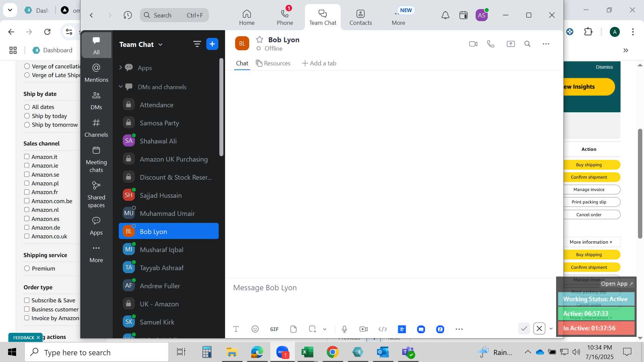Check Subscribe & Save order type

[x=27, y=300]
